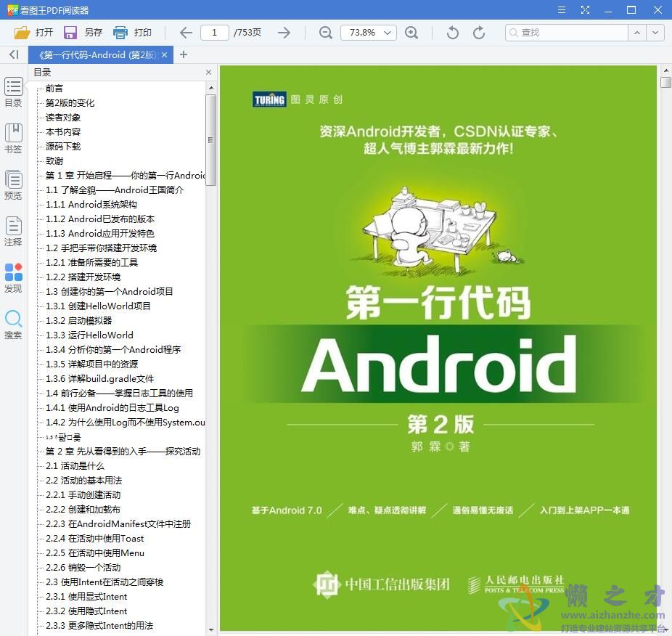The image size is (672, 636).
Task: Open the 73.8% zoom level dropdown
Action: [x=370, y=32]
